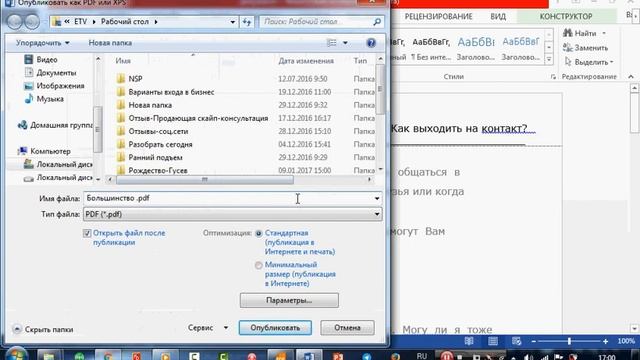Switch to Read Mode view in Word status bar

point(469,341)
